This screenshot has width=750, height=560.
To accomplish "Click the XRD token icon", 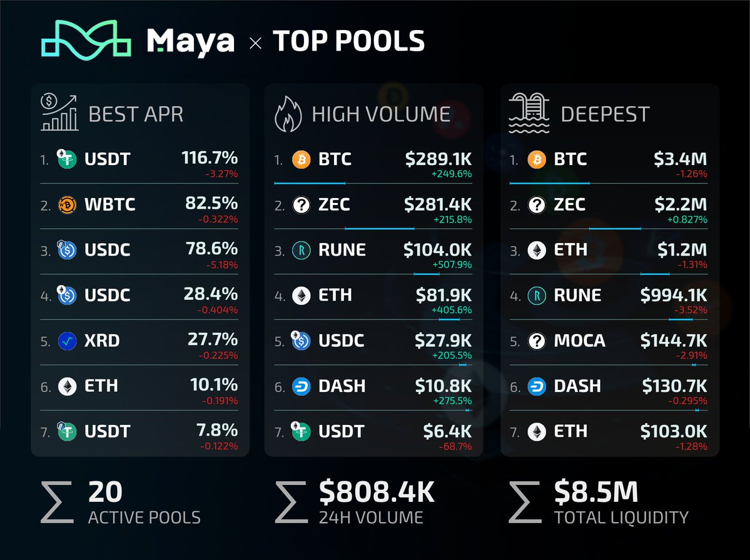I will [x=66, y=341].
